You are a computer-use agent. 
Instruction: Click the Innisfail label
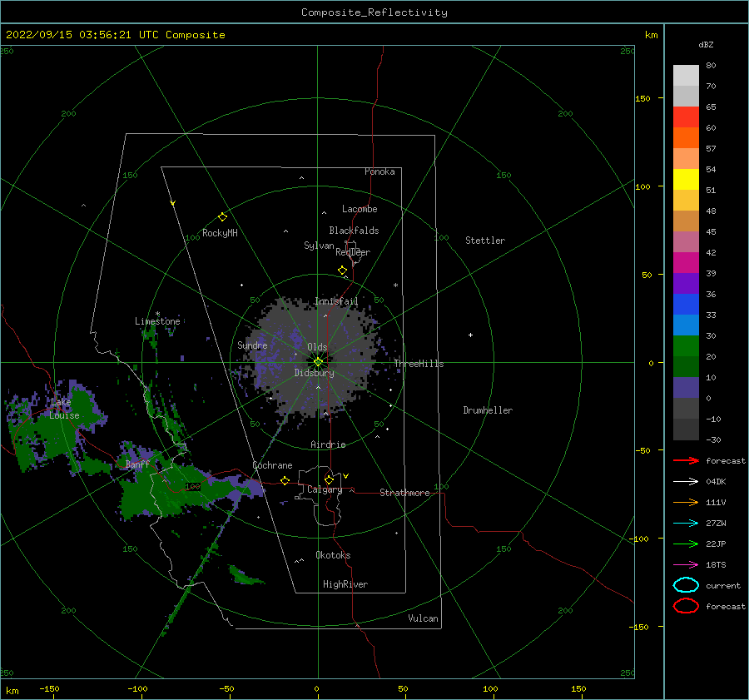[336, 301]
